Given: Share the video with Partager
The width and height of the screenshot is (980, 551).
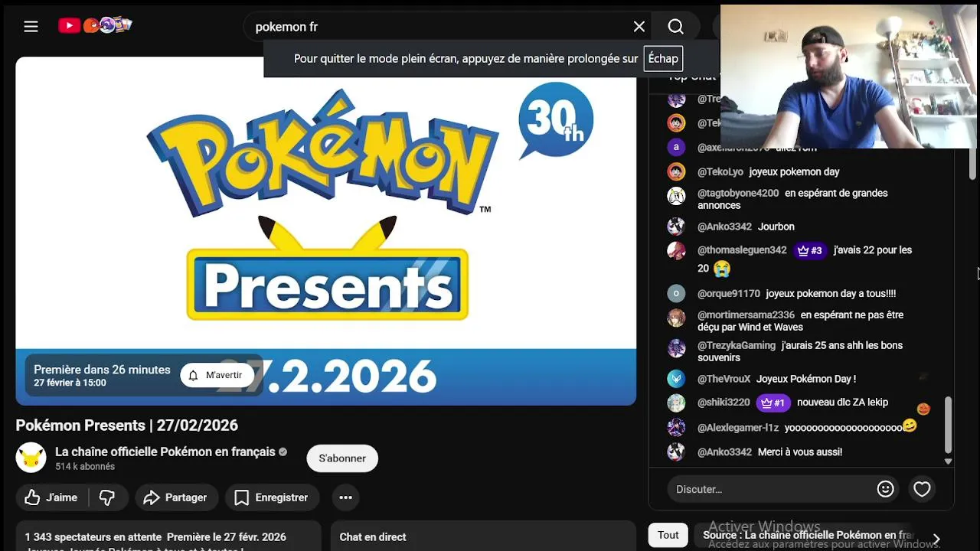Looking at the screenshot, I should point(176,497).
